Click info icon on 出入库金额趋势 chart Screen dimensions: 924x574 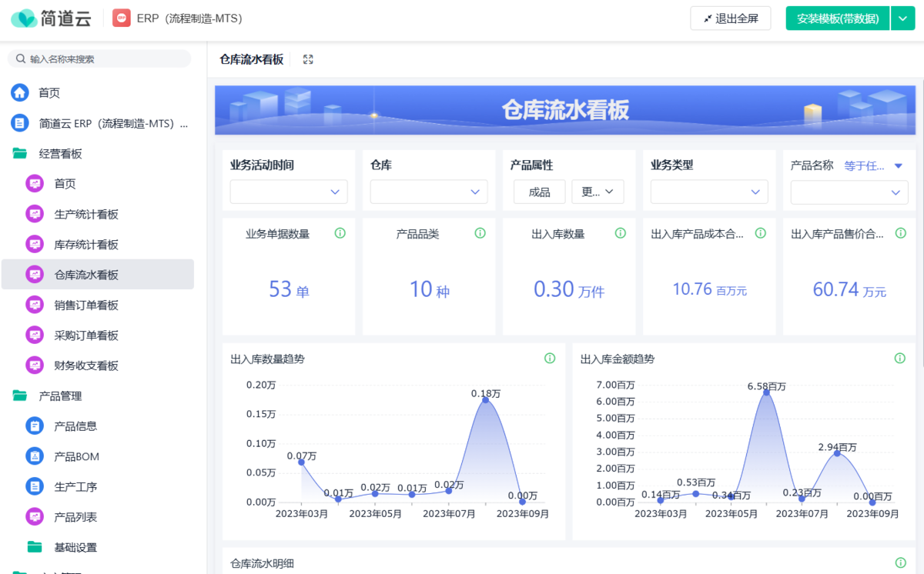coord(900,359)
